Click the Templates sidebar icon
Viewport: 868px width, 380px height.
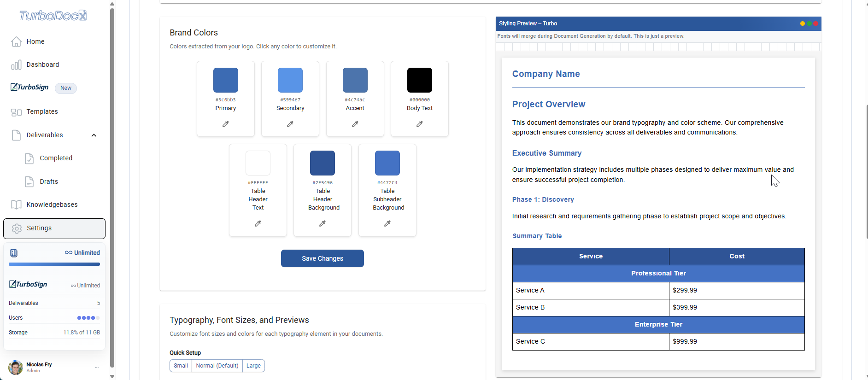(x=16, y=112)
